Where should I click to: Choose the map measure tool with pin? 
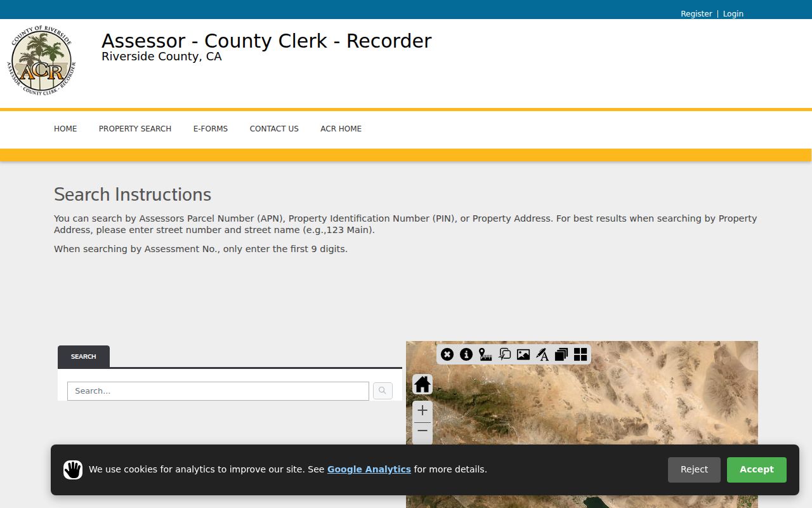coord(485,354)
